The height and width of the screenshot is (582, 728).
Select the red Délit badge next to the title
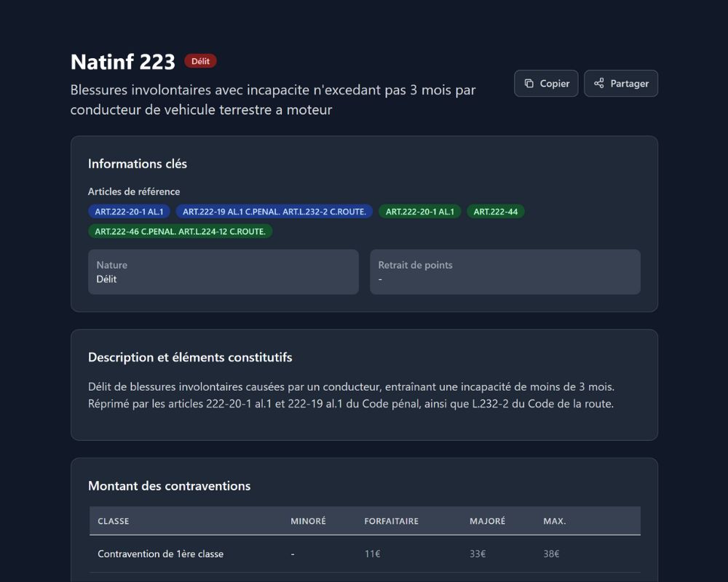200,61
